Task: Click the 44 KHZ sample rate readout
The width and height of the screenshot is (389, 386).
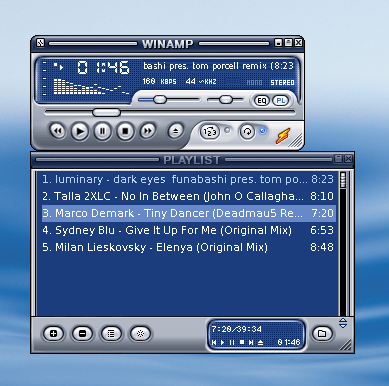Action: [201, 81]
